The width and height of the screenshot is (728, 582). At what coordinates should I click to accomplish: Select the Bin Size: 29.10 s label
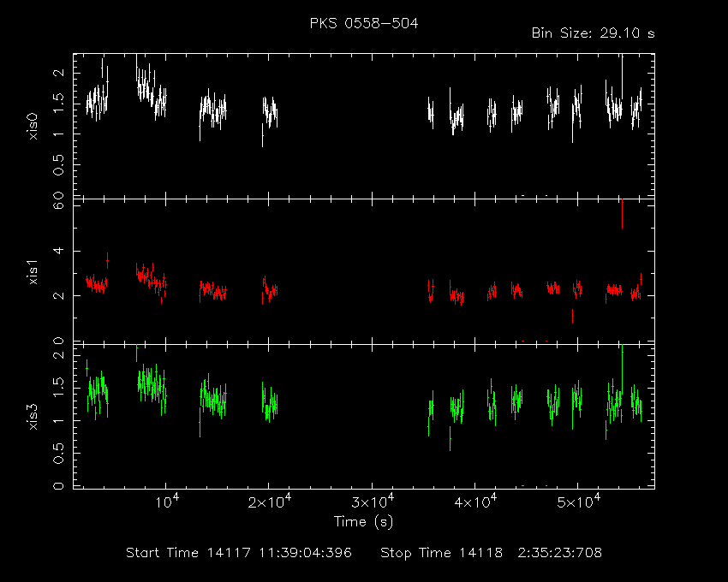pyautogui.click(x=593, y=33)
